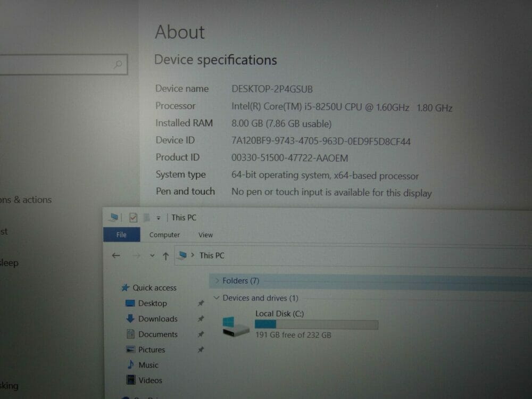Click the This PC title bar computer icon
Image resolution: width=532 pixels, height=399 pixels.
point(114,217)
